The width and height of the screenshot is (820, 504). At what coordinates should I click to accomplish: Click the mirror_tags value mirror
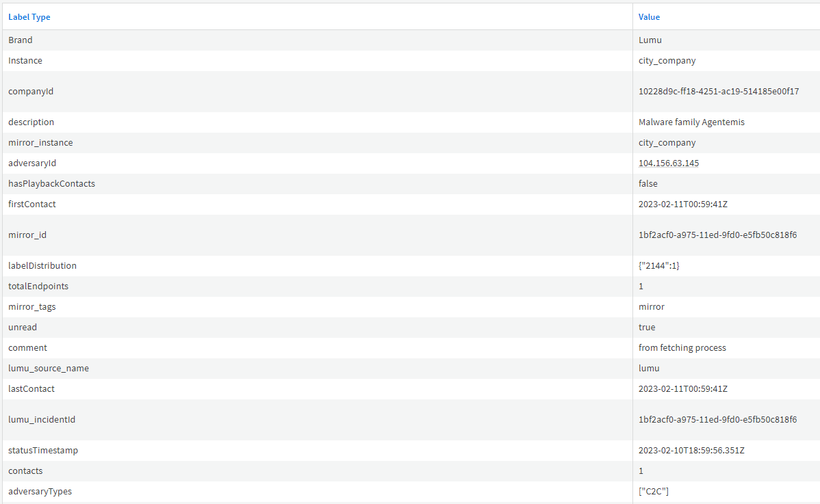point(652,307)
